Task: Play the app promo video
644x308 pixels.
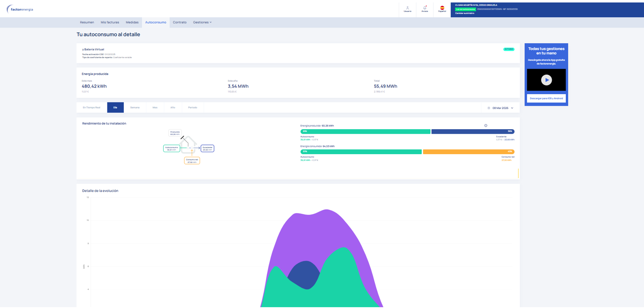Action: tap(546, 80)
